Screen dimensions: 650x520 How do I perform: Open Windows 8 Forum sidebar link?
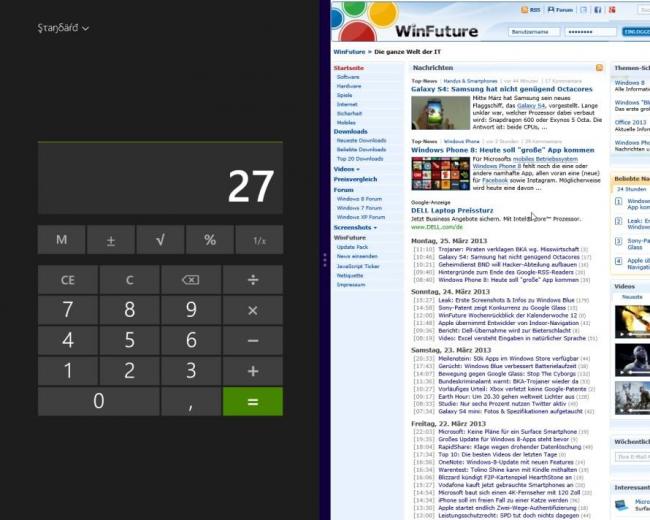(359, 199)
